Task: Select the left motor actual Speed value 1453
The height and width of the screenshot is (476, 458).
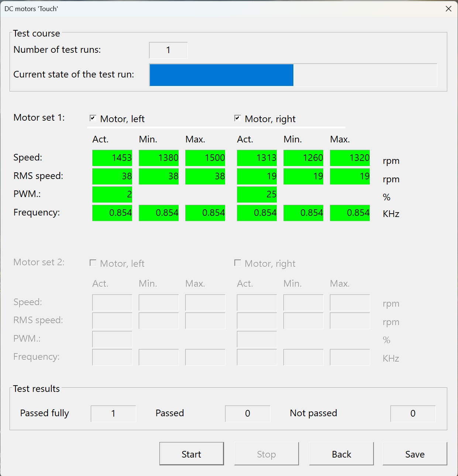Action: 112,158
